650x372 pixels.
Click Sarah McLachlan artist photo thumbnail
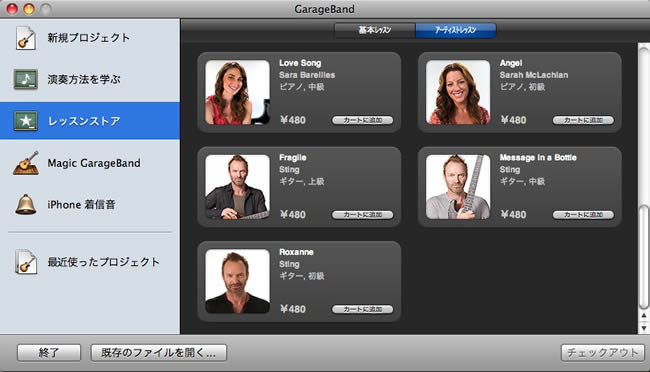[458, 92]
